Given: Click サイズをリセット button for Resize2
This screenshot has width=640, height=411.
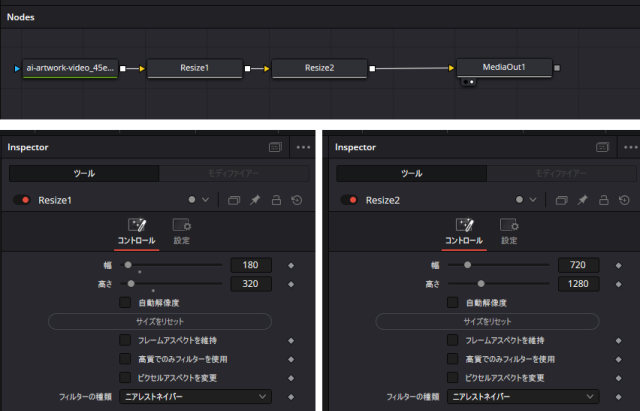Looking at the screenshot, I should tap(487, 322).
